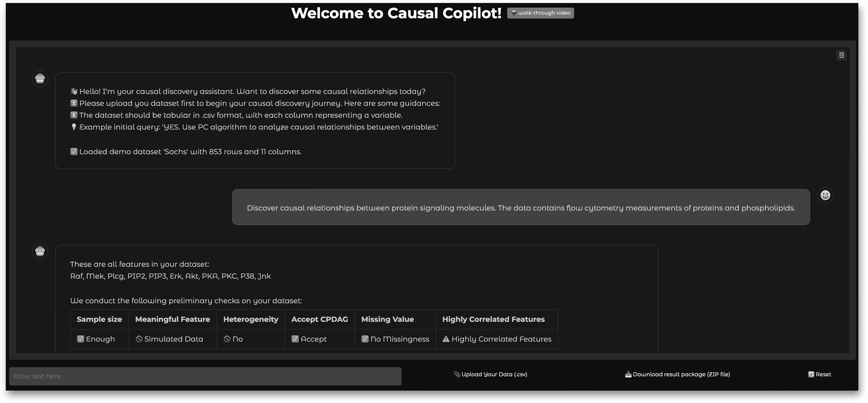Focus the Enter text here input
The image size is (868, 403).
[x=205, y=376]
